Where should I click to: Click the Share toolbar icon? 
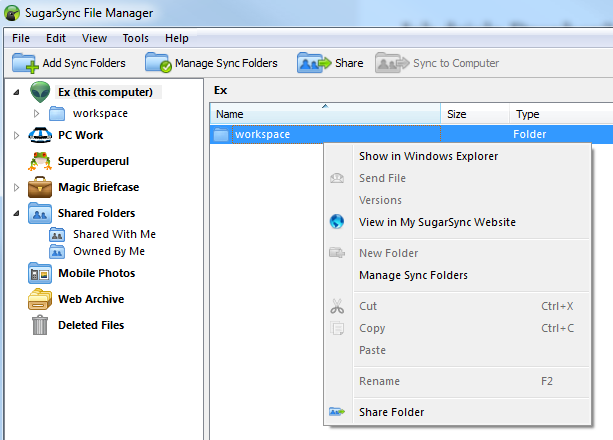pos(314,63)
